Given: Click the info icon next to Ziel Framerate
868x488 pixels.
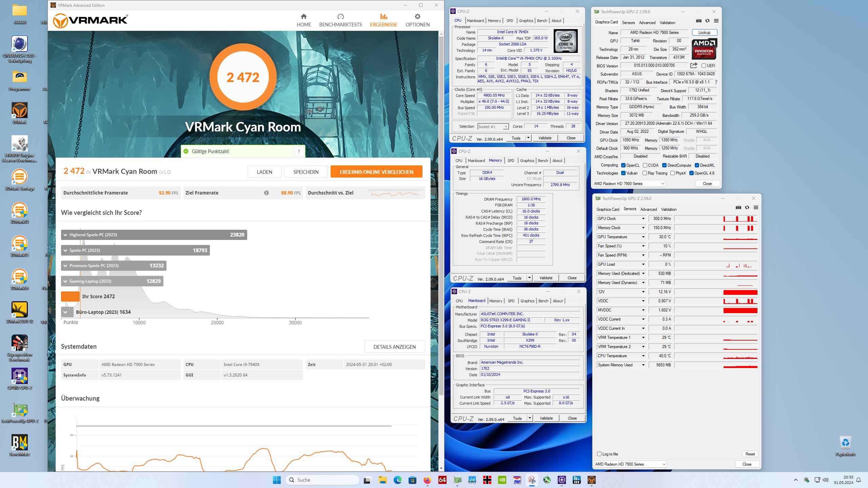Looking at the screenshot, I should (267, 193).
